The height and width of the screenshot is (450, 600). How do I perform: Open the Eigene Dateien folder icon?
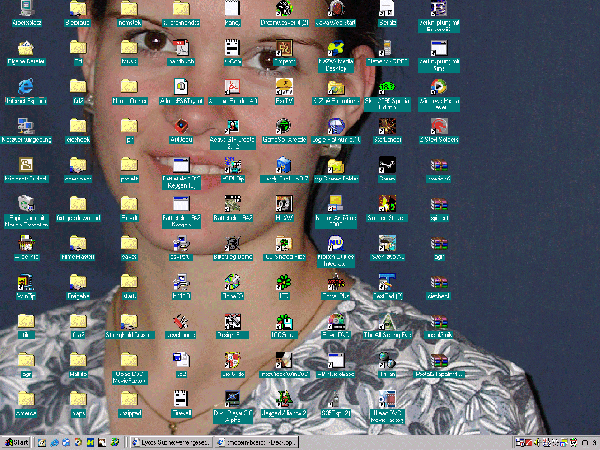(26, 48)
